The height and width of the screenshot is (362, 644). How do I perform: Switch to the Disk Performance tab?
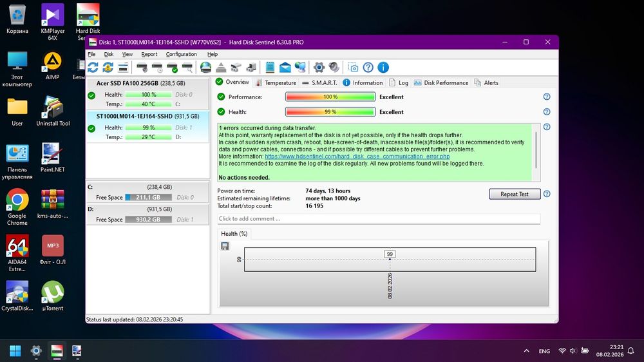tap(440, 82)
